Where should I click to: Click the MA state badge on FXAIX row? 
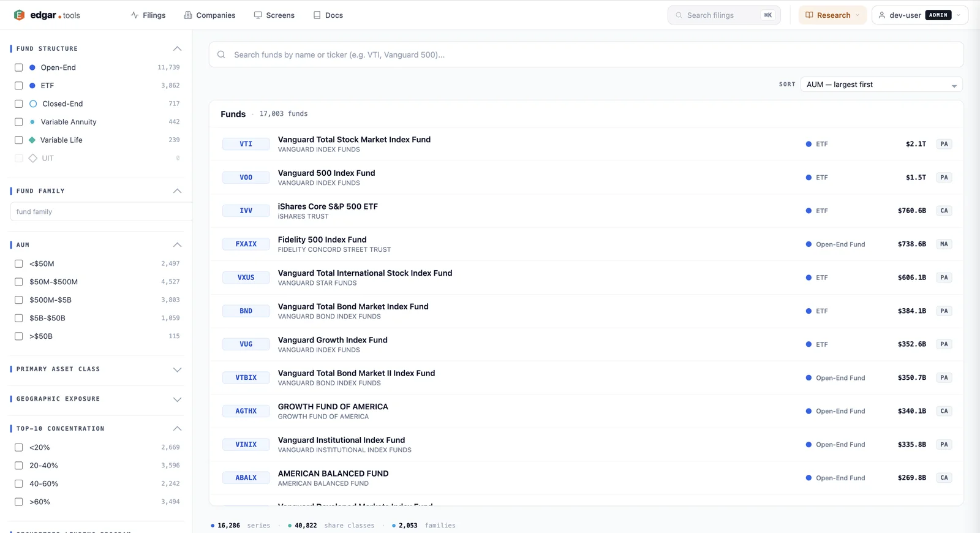pyautogui.click(x=944, y=244)
